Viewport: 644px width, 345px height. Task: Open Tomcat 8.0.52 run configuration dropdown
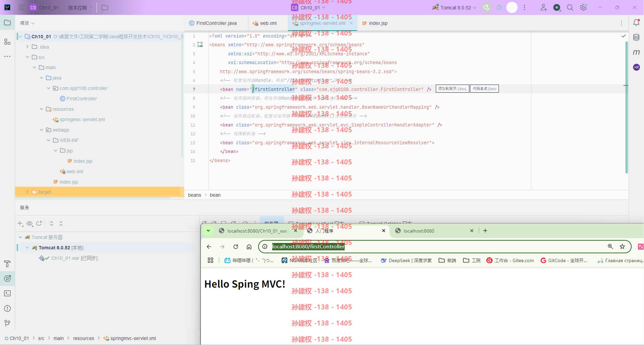(x=454, y=7)
